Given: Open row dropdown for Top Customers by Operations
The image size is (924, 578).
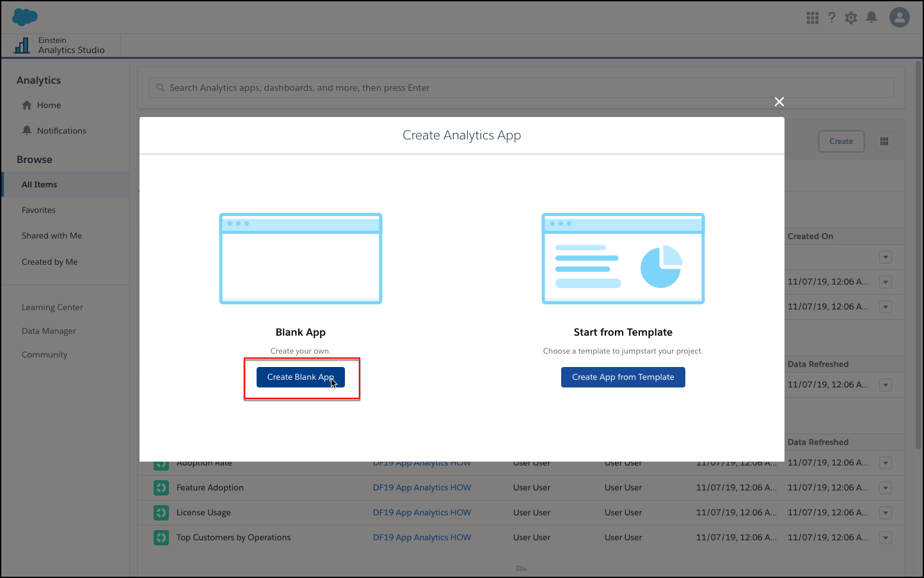Looking at the screenshot, I should [x=886, y=538].
